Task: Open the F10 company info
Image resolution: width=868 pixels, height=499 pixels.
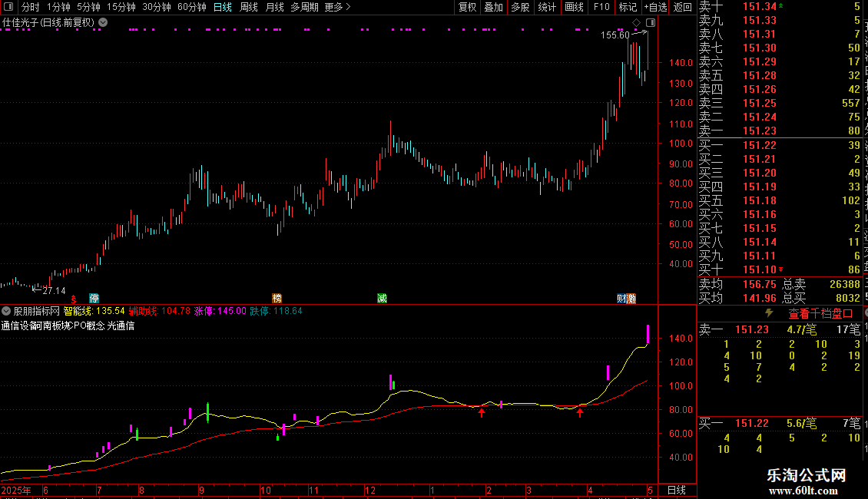Action: point(601,7)
